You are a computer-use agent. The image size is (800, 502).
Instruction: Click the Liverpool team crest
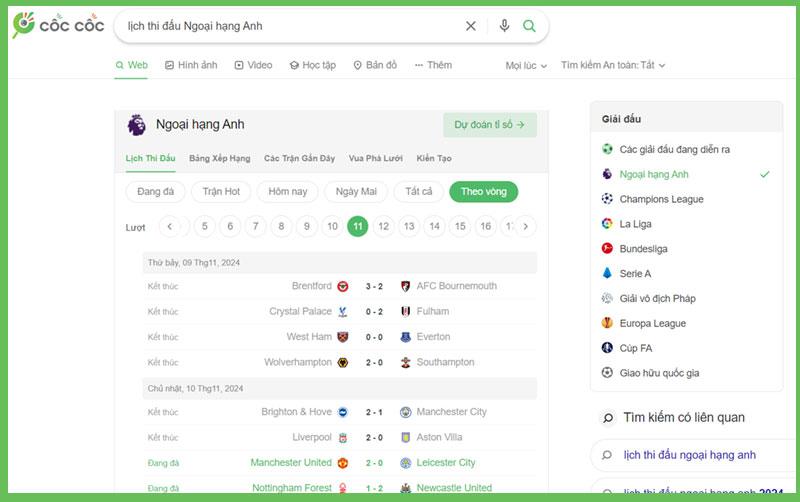343,438
